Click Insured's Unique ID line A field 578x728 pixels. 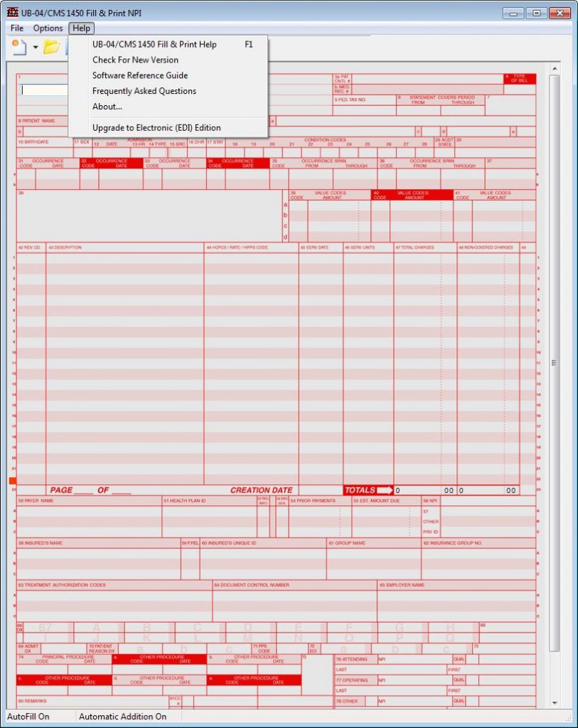263,553
